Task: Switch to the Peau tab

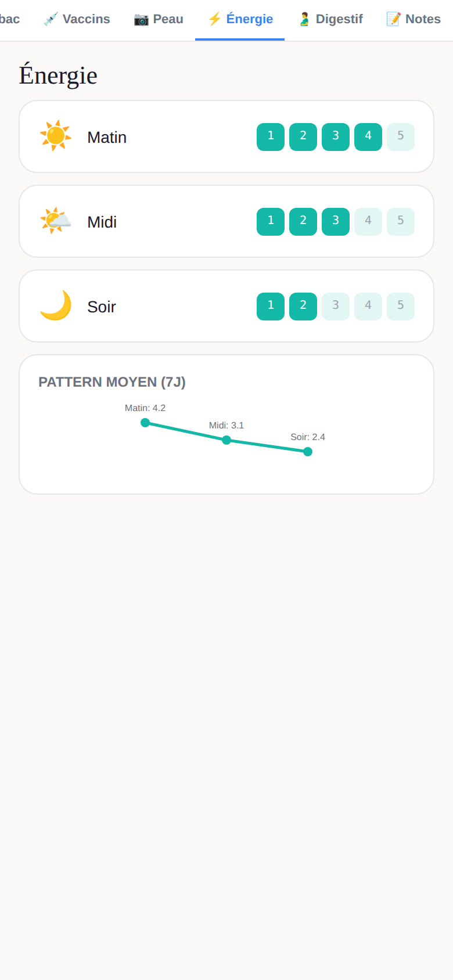Action: [159, 19]
